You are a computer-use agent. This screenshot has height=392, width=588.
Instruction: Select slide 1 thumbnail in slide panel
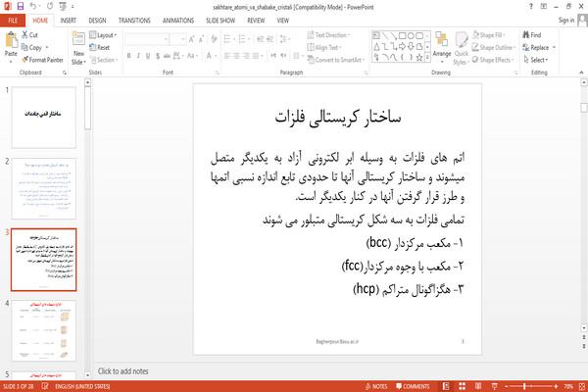pos(44,118)
